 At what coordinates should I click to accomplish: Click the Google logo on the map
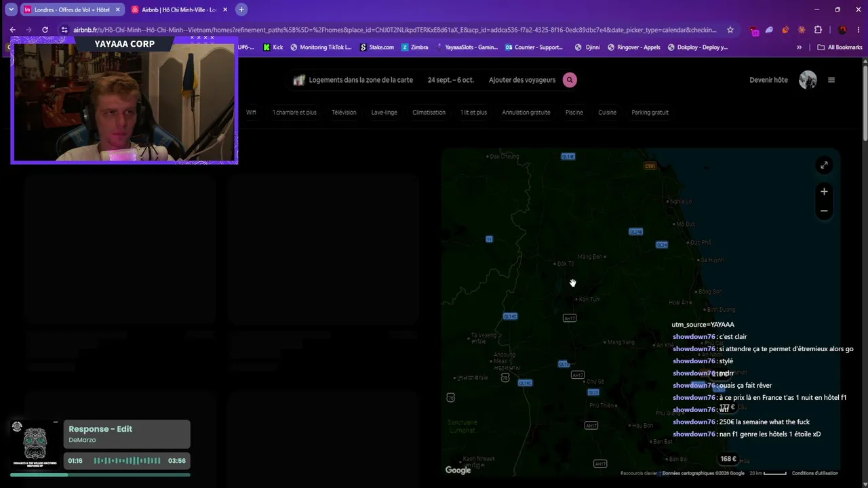(458, 470)
